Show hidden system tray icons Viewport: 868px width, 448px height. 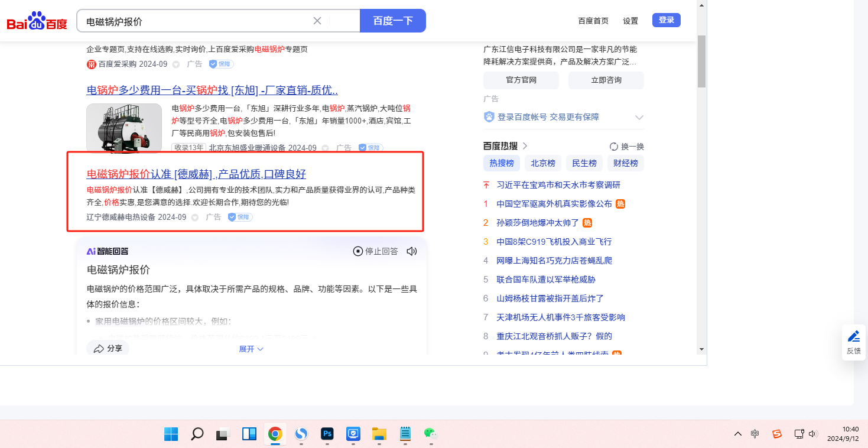[737, 434]
